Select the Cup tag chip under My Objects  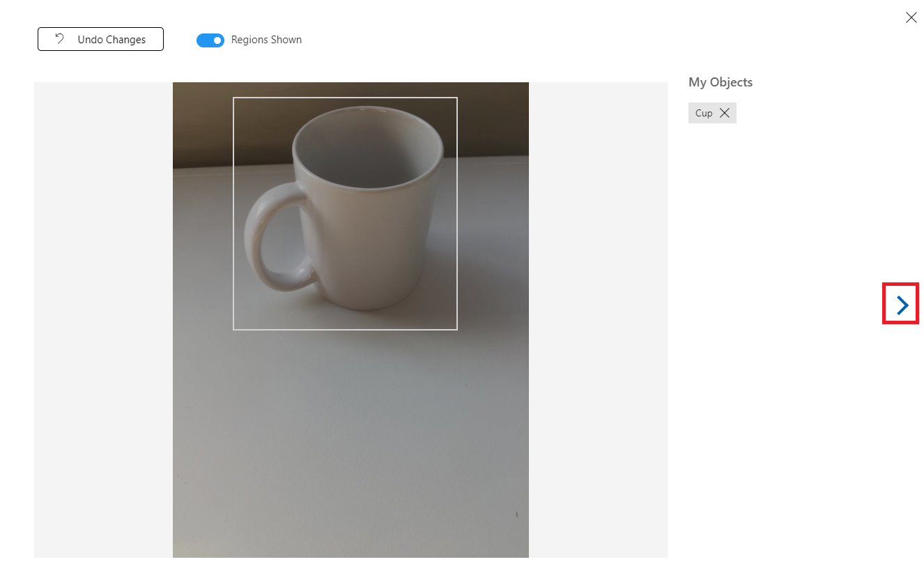point(703,112)
